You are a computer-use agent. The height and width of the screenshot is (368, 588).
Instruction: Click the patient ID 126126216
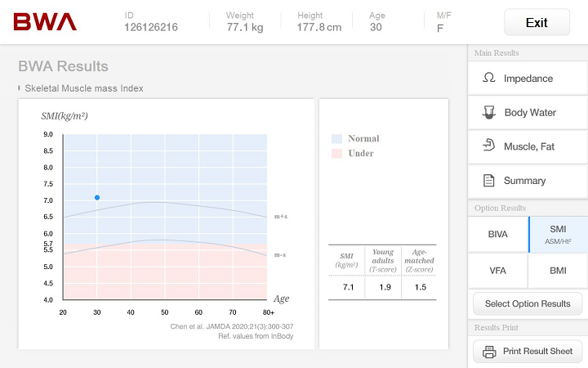tap(151, 28)
